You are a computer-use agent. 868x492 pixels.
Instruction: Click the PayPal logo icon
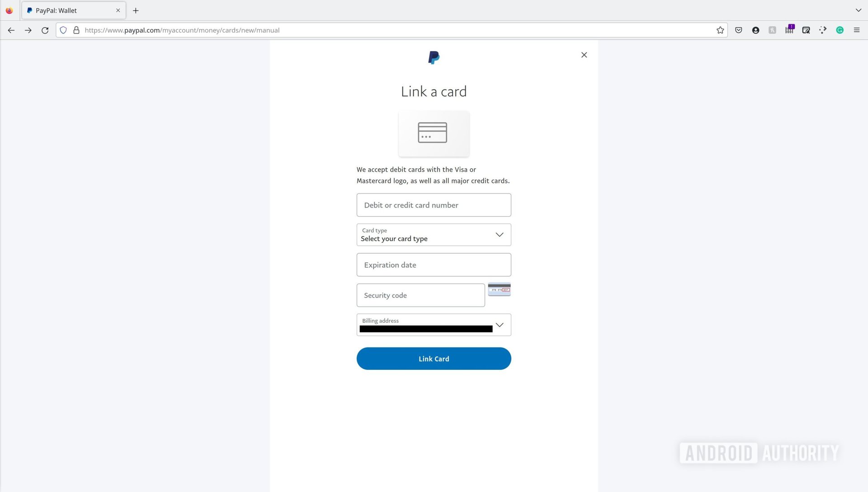click(x=434, y=57)
